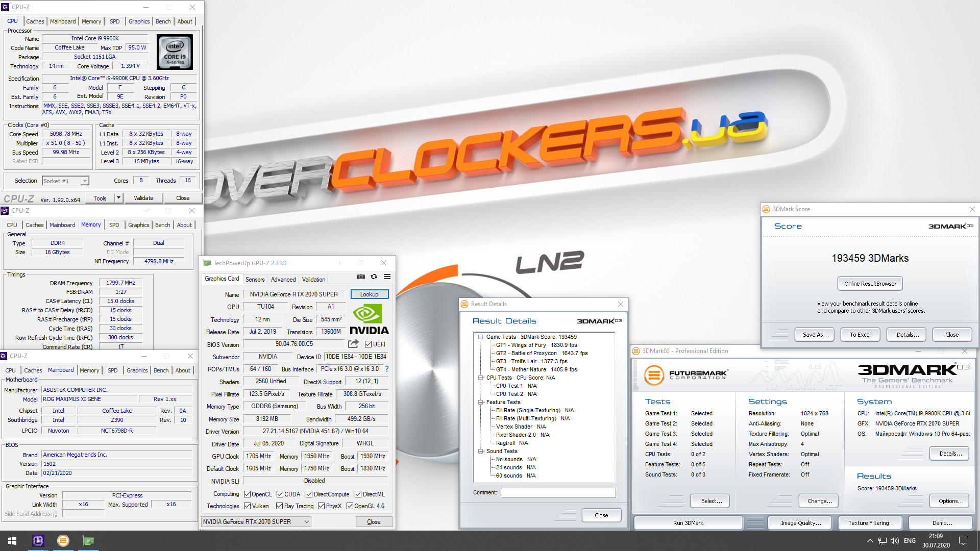Click the Comment field in Result Details
Viewport: 980px width, 551px height.
coord(558,493)
